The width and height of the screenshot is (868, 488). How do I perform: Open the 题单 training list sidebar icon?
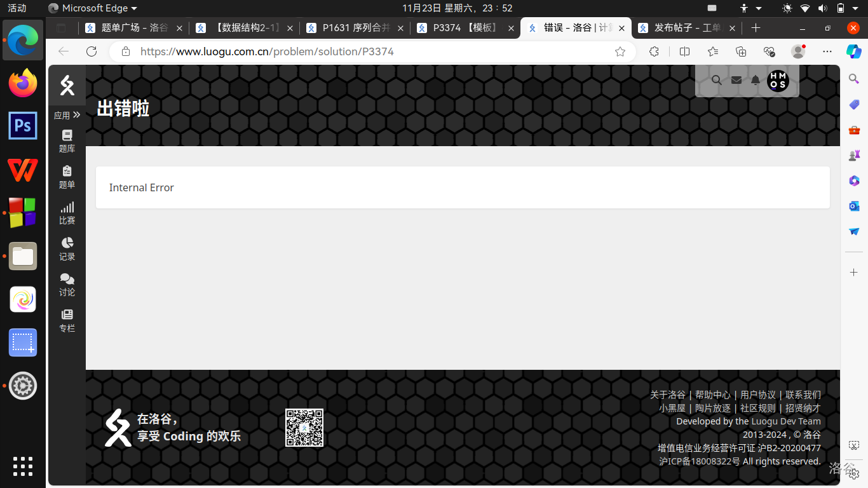tap(67, 177)
